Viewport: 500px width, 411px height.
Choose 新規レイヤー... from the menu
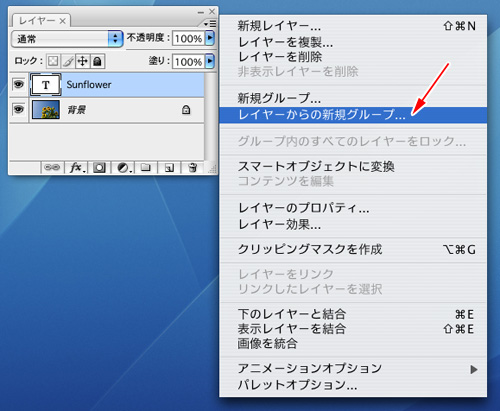tap(353, 26)
